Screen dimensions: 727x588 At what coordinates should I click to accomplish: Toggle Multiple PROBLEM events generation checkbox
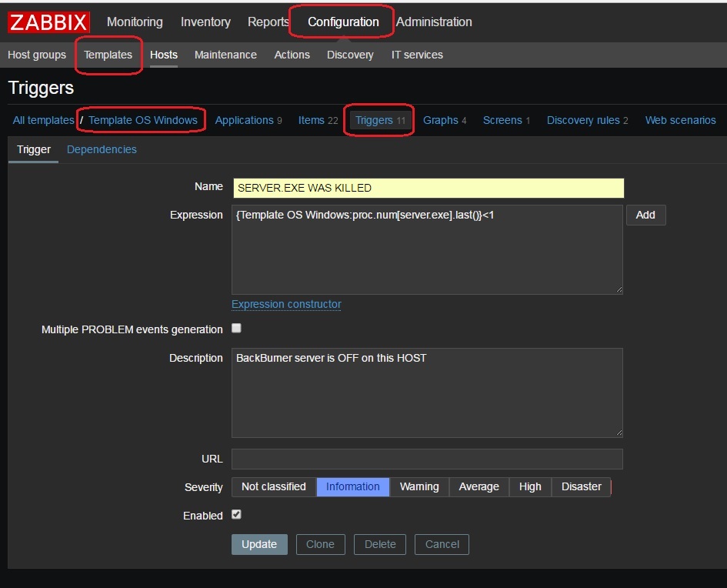[x=236, y=329]
